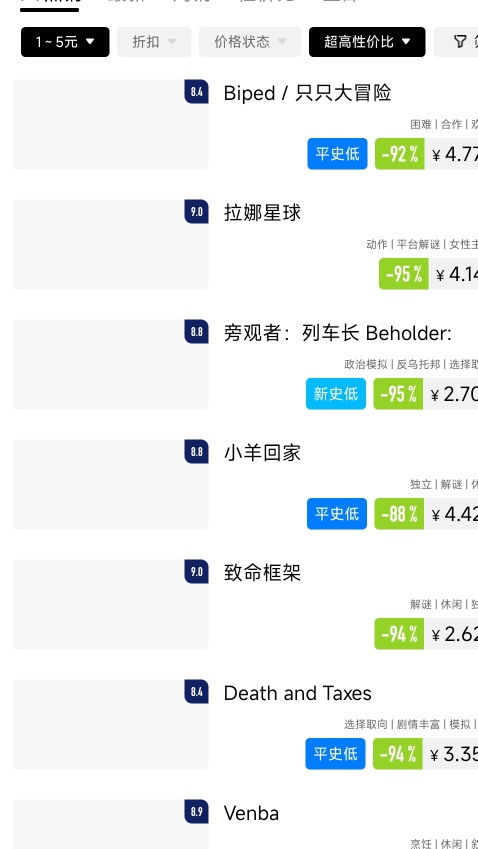
Task: Expand the 折扣 discount filter
Action: tap(154, 42)
